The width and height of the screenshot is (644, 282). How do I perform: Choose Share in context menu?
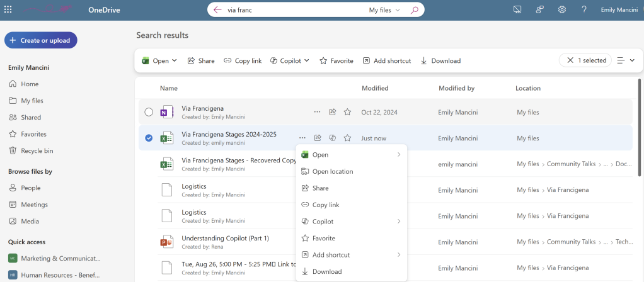[x=351, y=188]
